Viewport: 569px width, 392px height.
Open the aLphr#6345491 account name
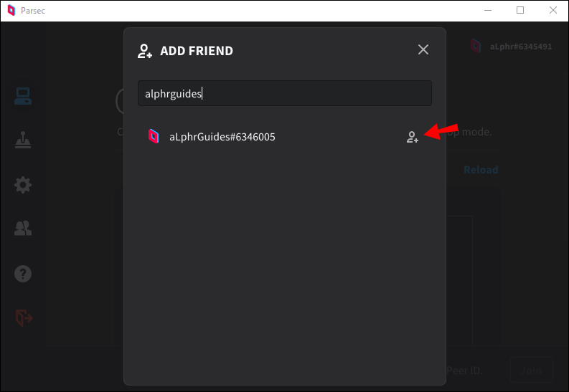520,47
